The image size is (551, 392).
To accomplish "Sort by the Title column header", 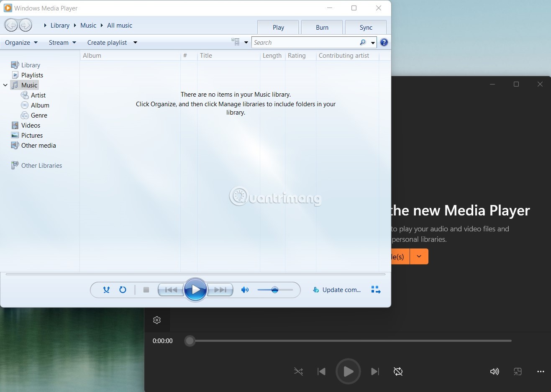I will click(x=228, y=55).
